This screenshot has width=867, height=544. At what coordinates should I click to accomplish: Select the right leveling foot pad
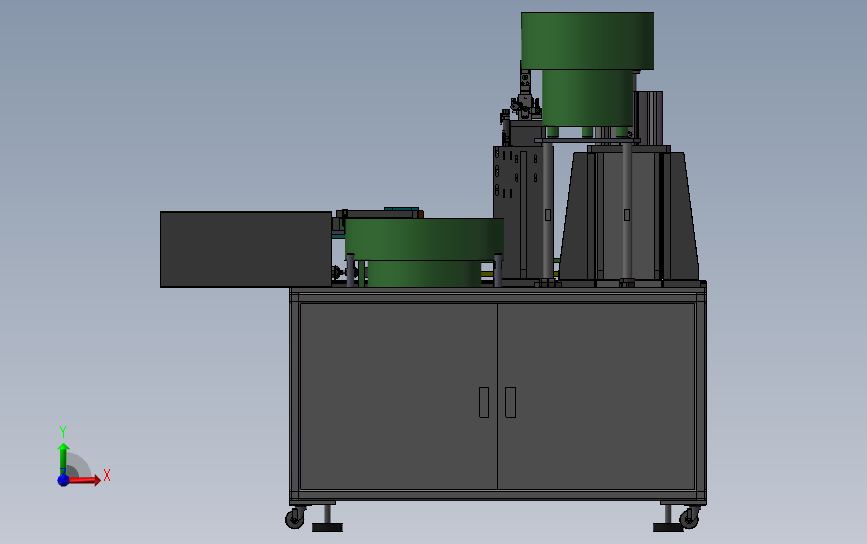coord(668,527)
